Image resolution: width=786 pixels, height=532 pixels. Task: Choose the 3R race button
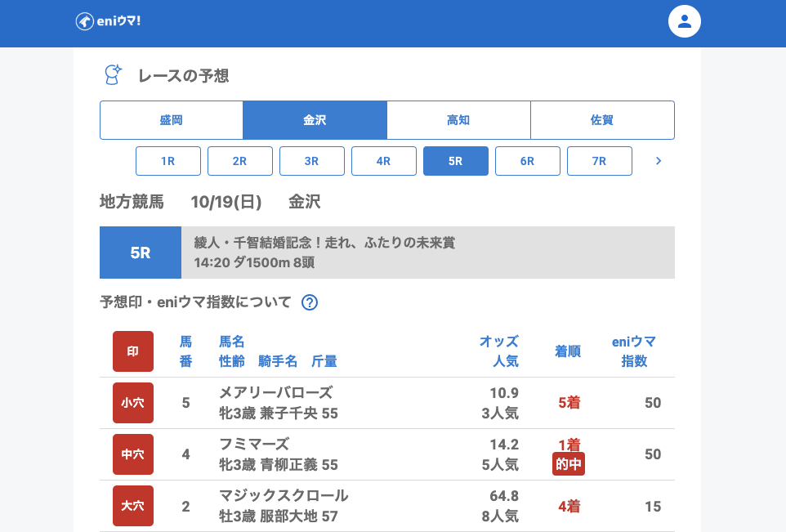[x=312, y=161]
